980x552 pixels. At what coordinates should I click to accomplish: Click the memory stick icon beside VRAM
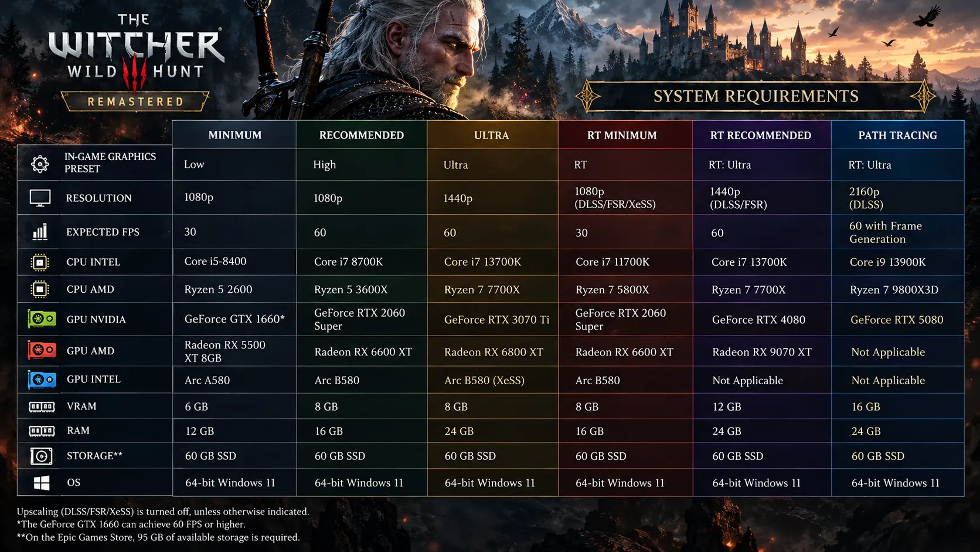[x=42, y=407]
